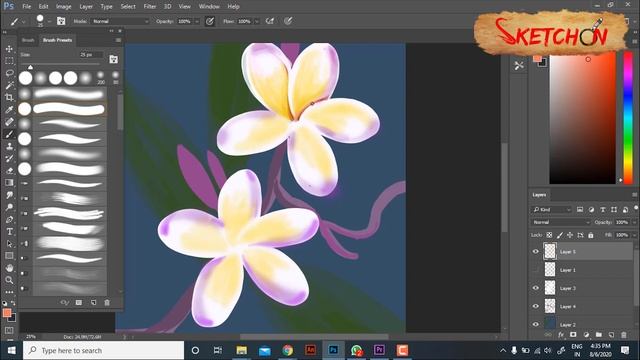The image size is (640, 360).
Task: Create new fill or adjustment layer
Action: point(586,335)
